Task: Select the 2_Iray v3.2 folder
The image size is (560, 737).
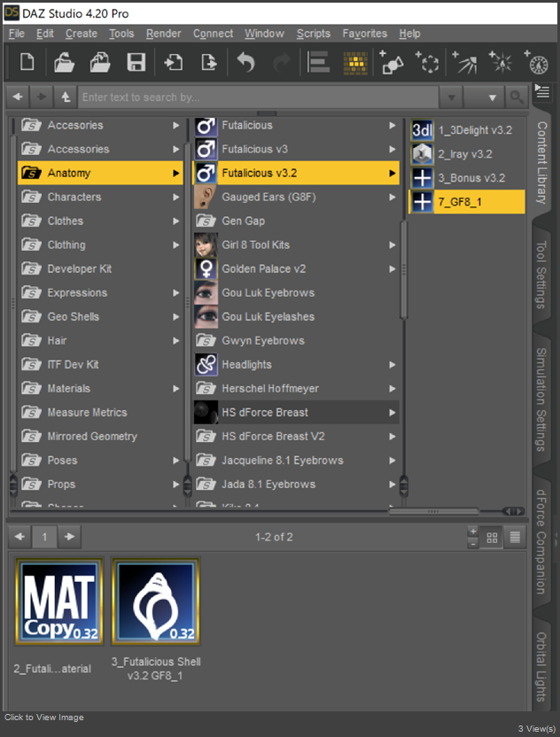Action: [x=467, y=154]
